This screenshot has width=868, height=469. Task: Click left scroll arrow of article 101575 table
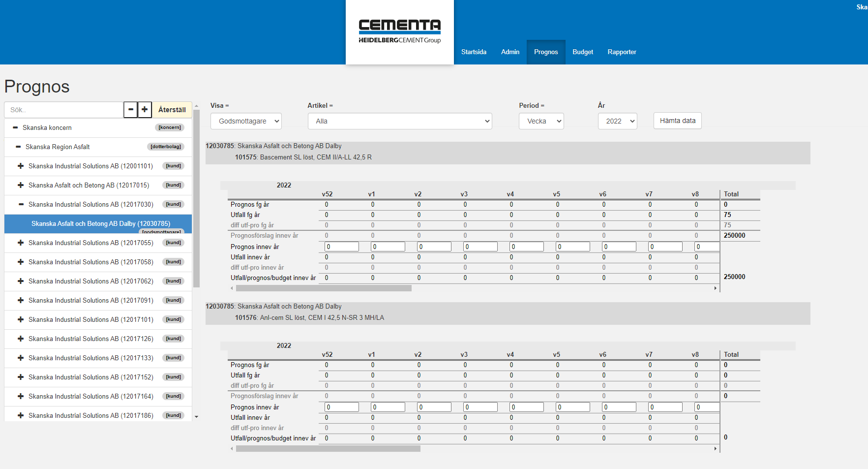click(x=232, y=288)
